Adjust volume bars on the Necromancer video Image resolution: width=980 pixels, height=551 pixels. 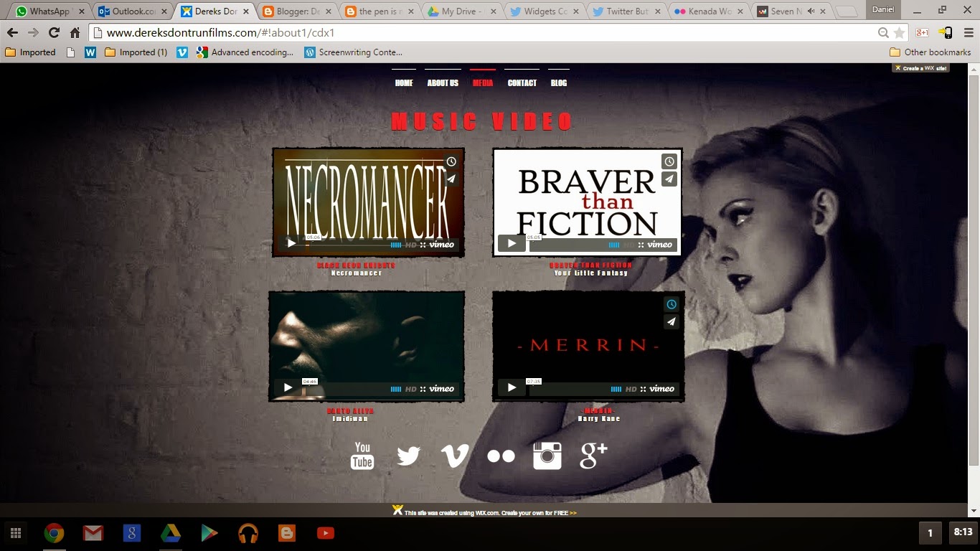(x=396, y=245)
